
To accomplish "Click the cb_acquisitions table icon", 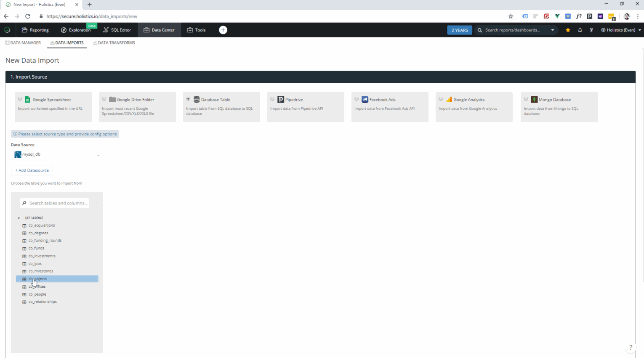I will coord(24,225).
